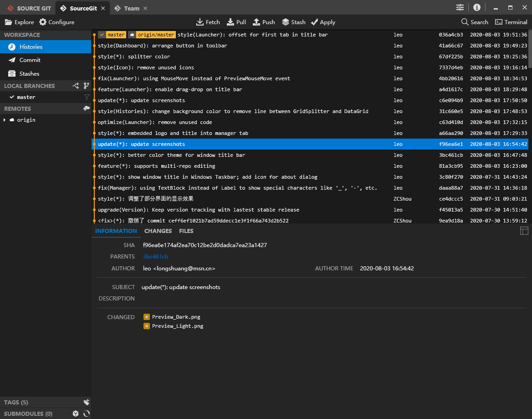The image size is (532, 419).
Task: Switch to the Team repository tab
Action: (132, 8)
